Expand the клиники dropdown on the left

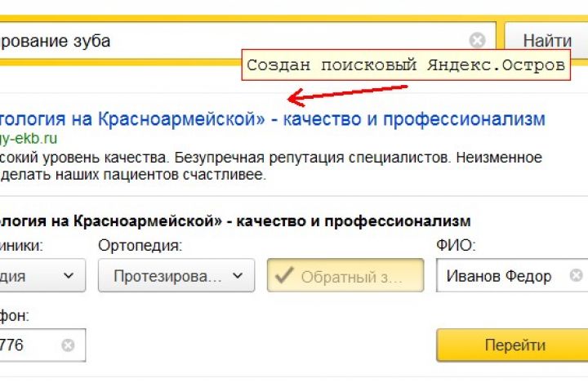tap(41, 276)
